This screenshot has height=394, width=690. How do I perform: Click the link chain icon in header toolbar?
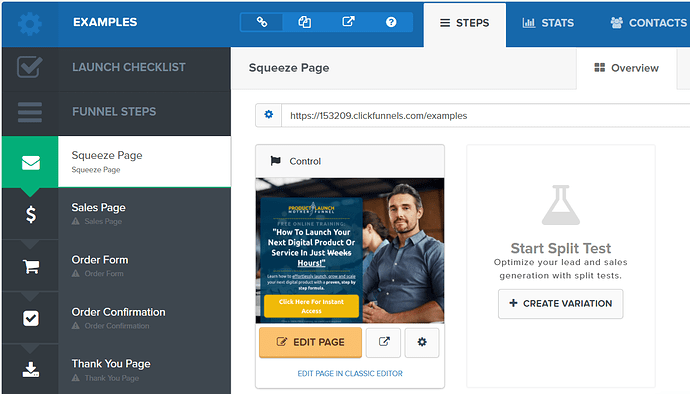[x=262, y=22]
